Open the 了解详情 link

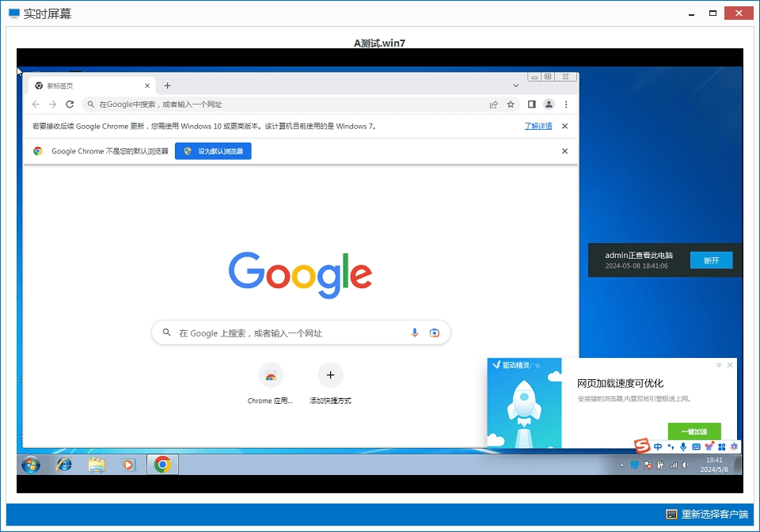coord(538,126)
